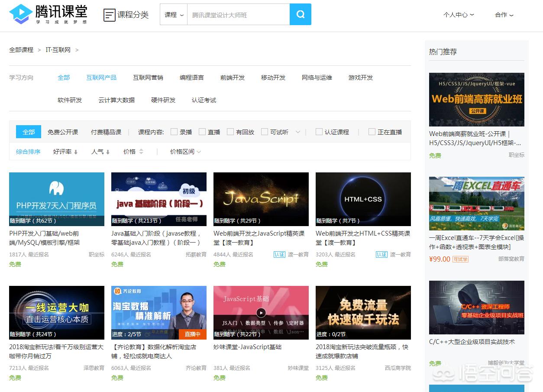
Task: Choose 网络与运维 category
Action: click(x=317, y=78)
